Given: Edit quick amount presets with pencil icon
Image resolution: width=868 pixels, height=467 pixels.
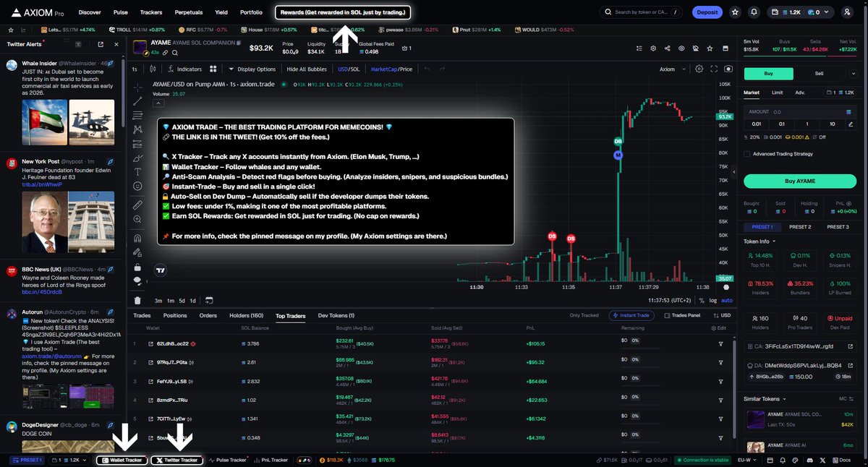Looking at the screenshot, I should pos(849,124).
